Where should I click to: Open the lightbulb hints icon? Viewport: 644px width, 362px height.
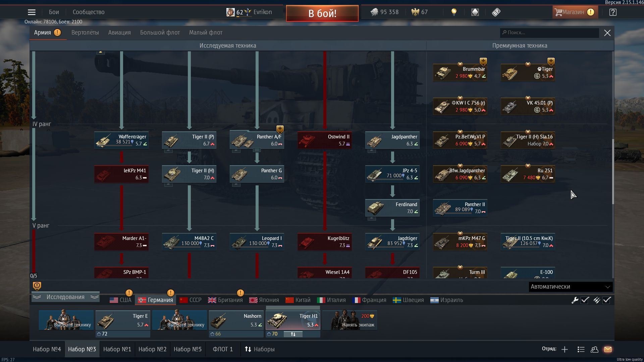coord(454,12)
